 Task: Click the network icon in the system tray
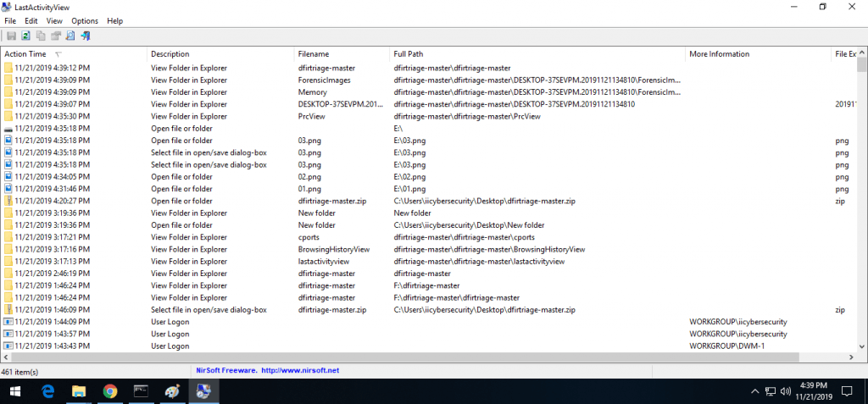click(x=770, y=392)
